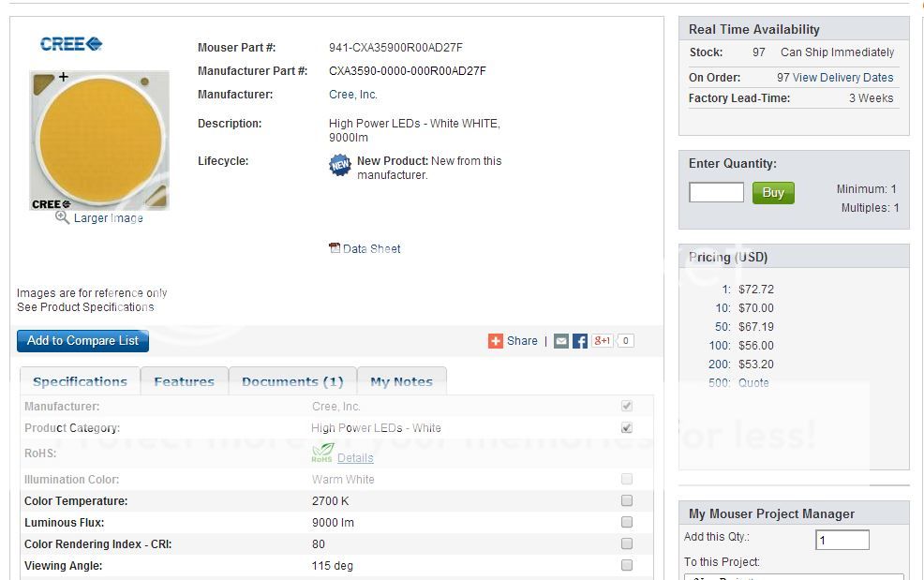Click the 1 quantity price break link
The image size is (924, 580).
(726, 289)
